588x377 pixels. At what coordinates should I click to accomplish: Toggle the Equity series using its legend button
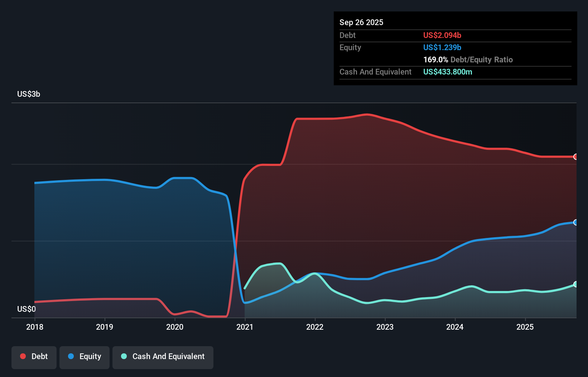(84, 357)
